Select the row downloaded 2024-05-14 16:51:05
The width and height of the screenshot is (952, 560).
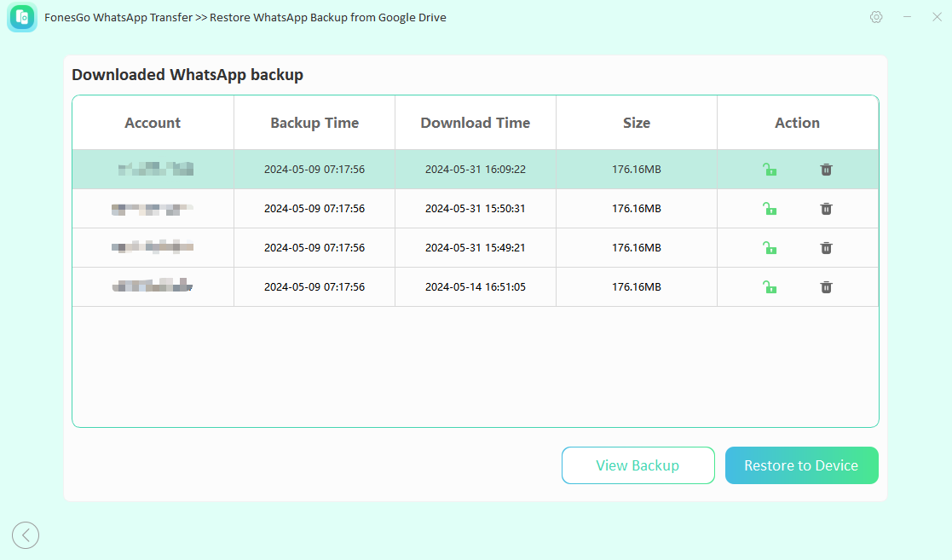(x=475, y=287)
